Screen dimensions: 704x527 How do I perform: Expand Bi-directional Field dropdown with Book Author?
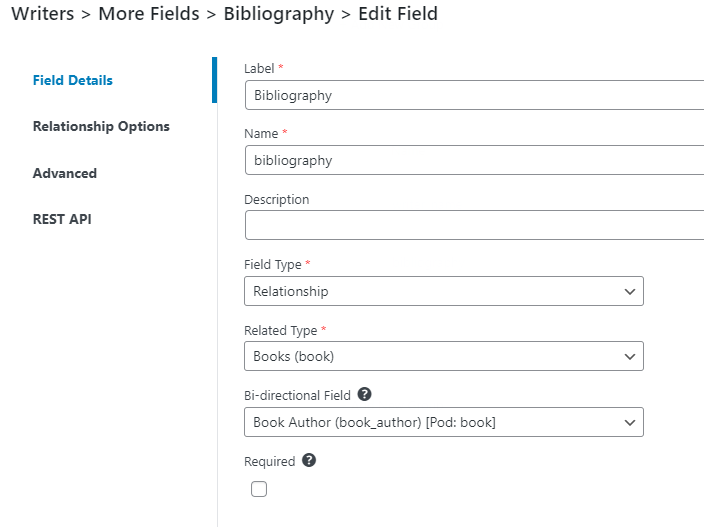click(444, 422)
